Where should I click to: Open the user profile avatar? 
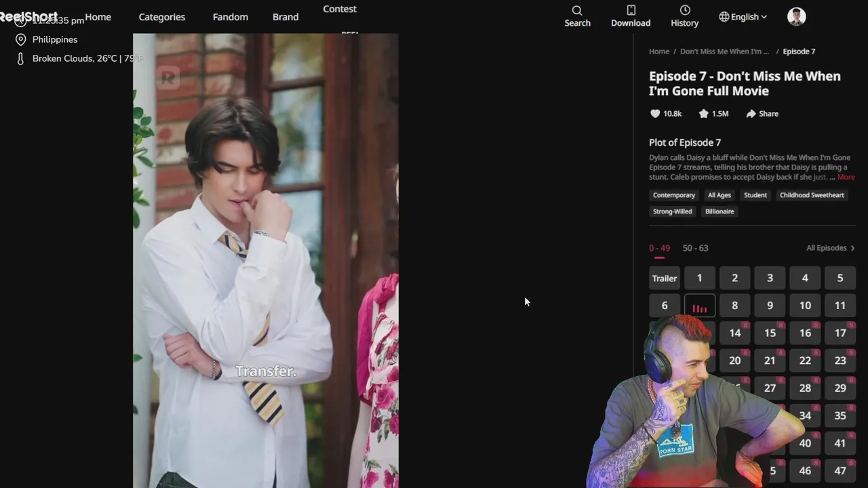tap(797, 17)
